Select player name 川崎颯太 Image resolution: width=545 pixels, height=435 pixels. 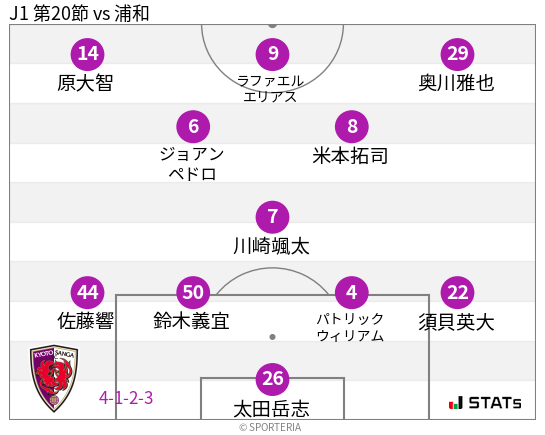pyautogui.click(x=271, y=246)
